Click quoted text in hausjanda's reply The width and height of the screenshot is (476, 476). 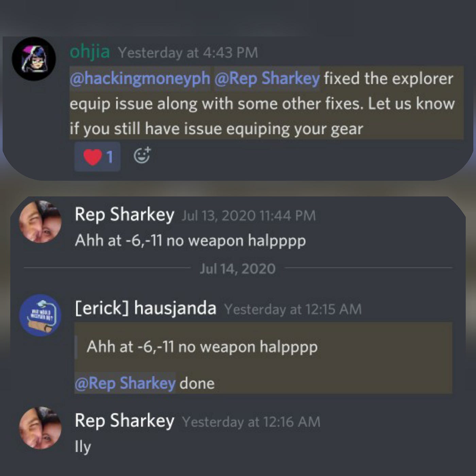202,347
